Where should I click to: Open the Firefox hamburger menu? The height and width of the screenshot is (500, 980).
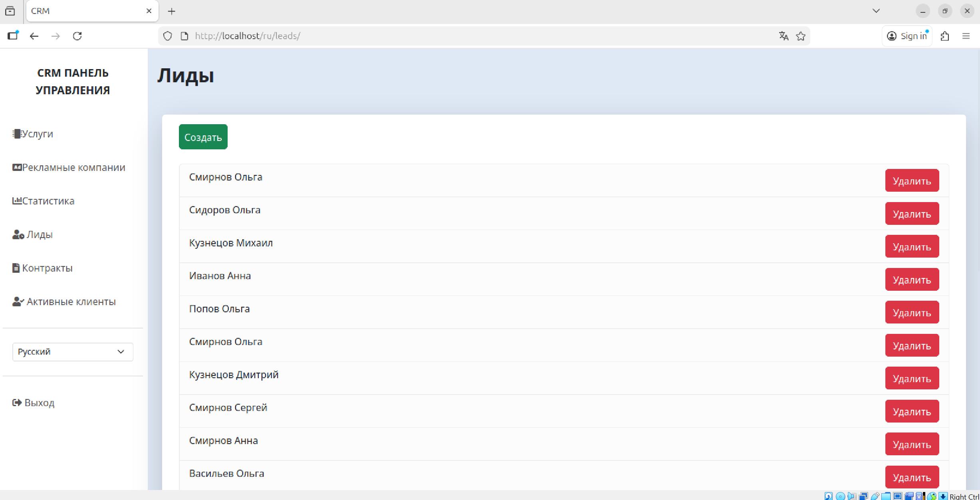966,36
